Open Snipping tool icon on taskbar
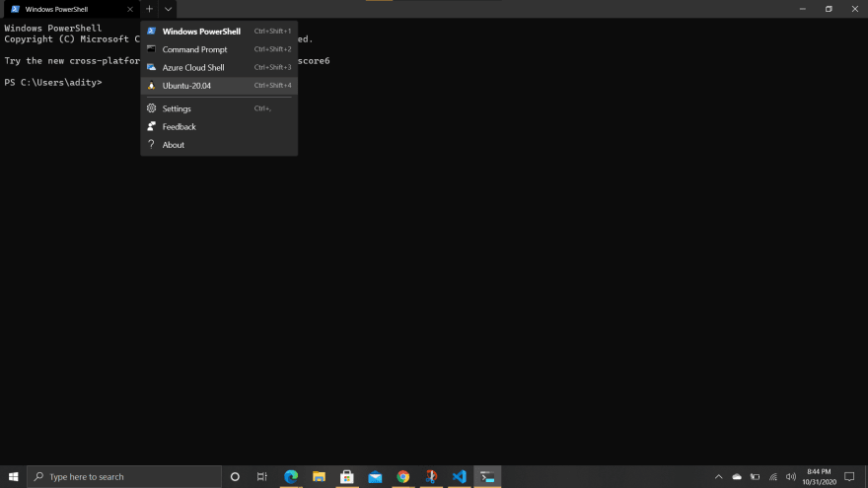 (x=431, y=476)
